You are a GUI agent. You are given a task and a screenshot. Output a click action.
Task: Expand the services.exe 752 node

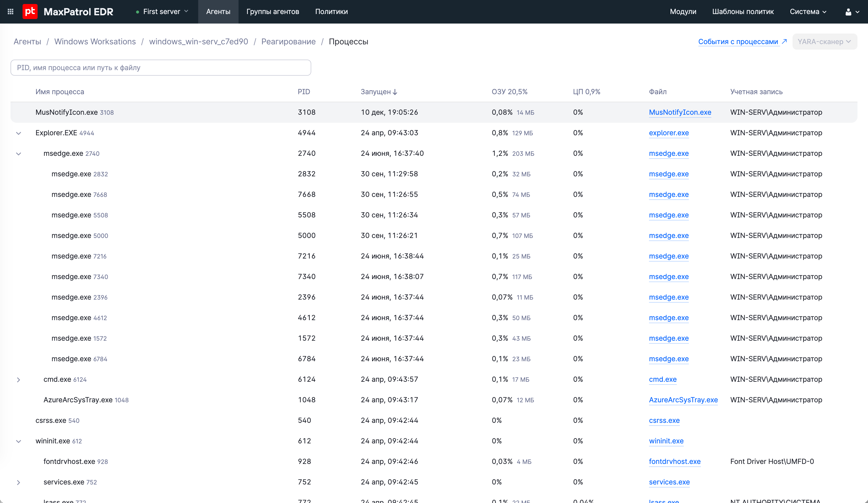pyautogui.click(x=19, y=482)
